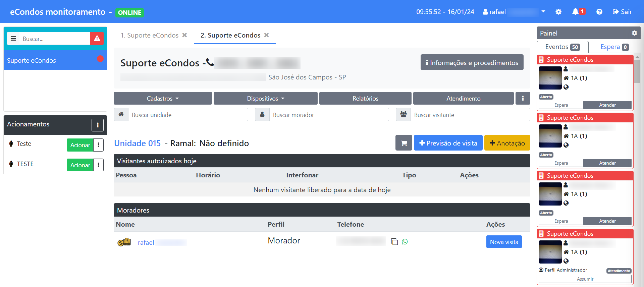Click Espera on the first event card
This screenshot has width=644, height=287.
(x=561, y=105)
